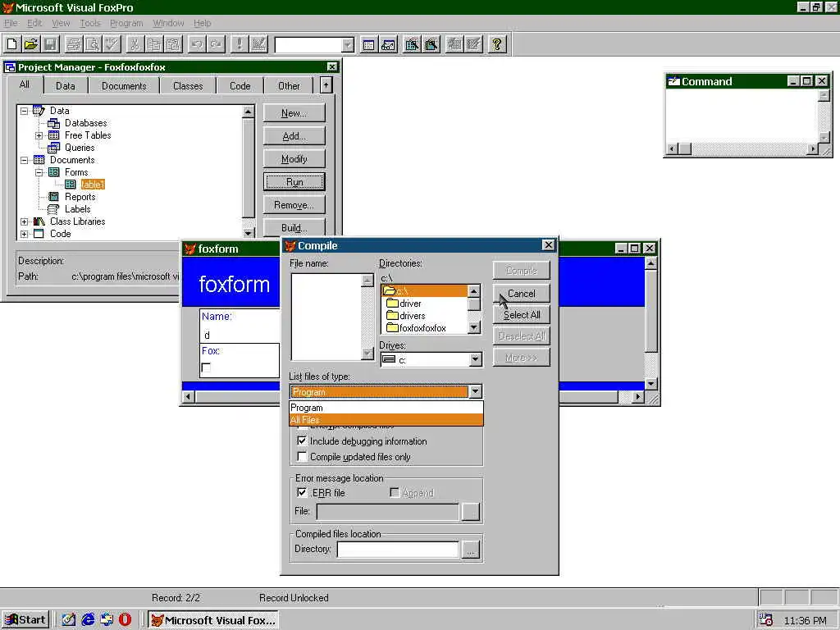This screenshot has width=840, height=630.
Task: Open the toolbar database combo box
Action: (347, 45)
